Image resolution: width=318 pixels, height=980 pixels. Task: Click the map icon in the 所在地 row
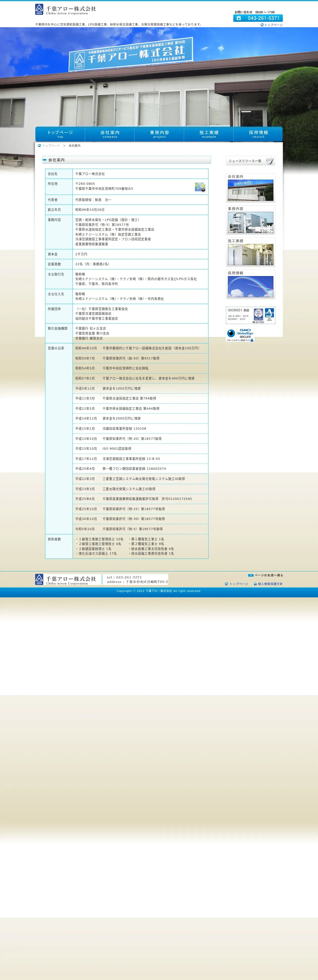200,187
